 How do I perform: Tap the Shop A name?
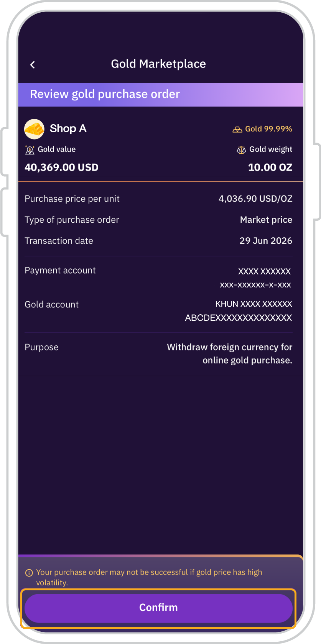pyautogui.click(x=68, y=128)
